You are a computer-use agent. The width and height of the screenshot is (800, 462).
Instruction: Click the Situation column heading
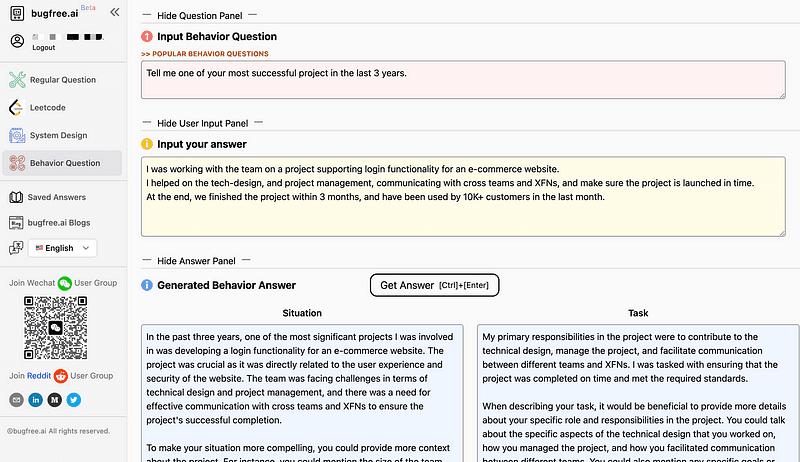click(302, 313)
